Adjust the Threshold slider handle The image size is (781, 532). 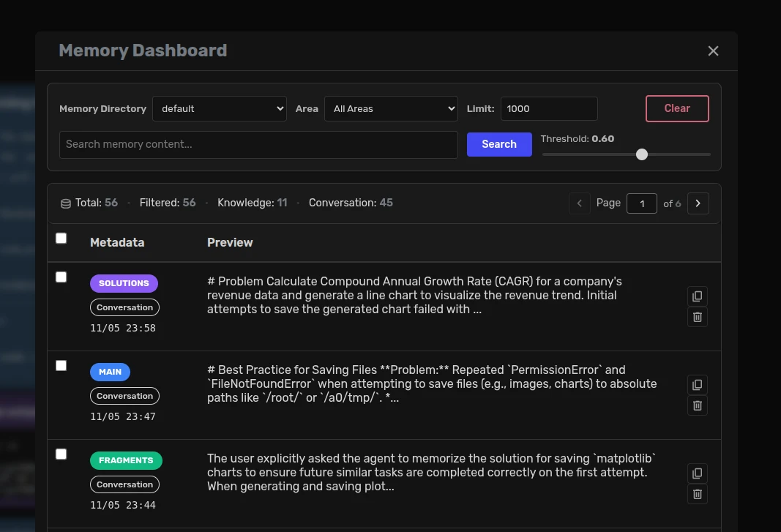coord(642,154)
